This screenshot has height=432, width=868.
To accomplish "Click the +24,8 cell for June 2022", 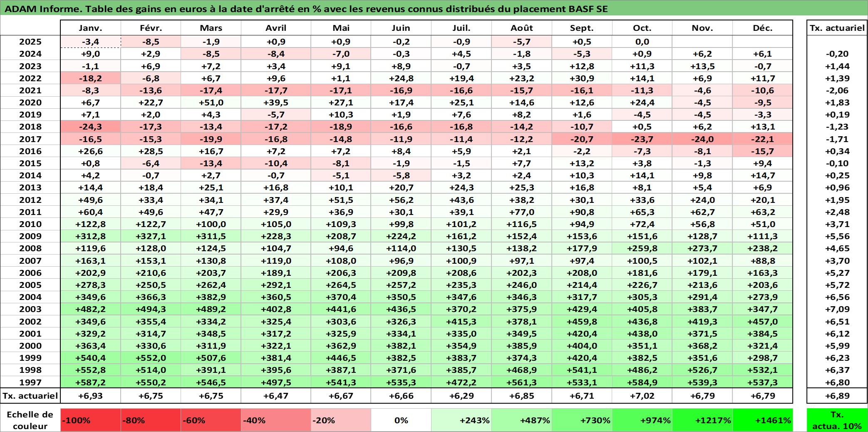I will (x=401, y=78).
